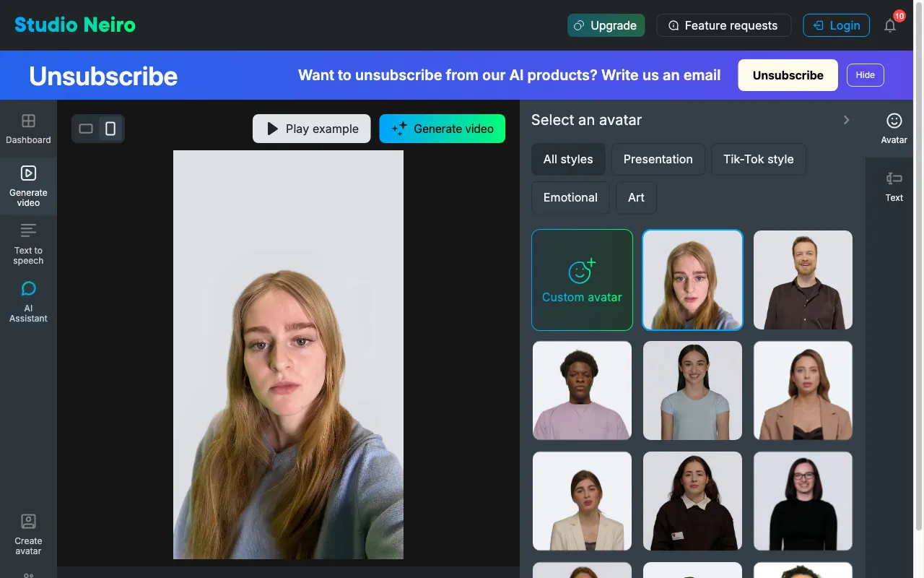Click the Upgrade button
Viewport: 924px width, 578px height.
pos(606,25)
